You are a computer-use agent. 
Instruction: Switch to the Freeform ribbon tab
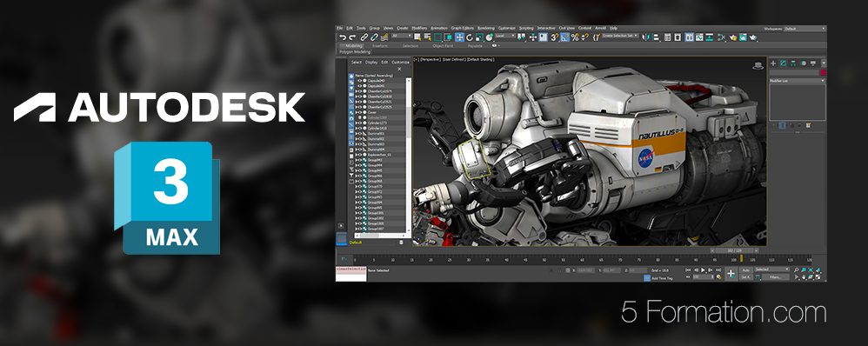click(x=380, y=46)
